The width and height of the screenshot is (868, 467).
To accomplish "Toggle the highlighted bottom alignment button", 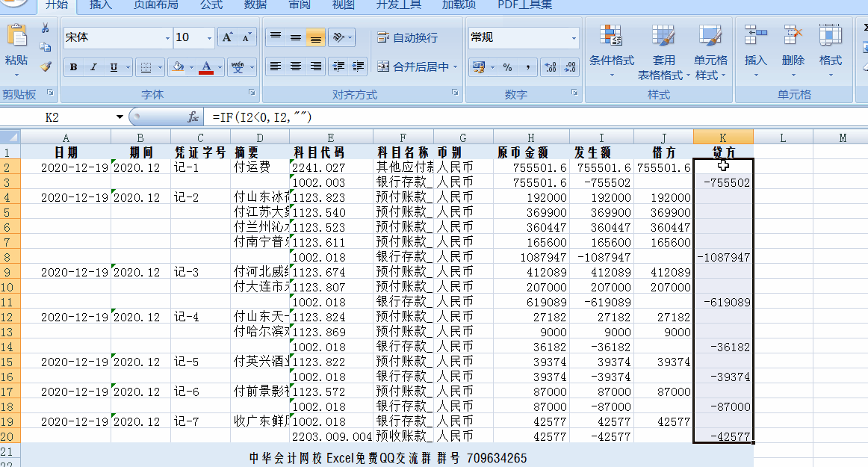I will [315, 37].
